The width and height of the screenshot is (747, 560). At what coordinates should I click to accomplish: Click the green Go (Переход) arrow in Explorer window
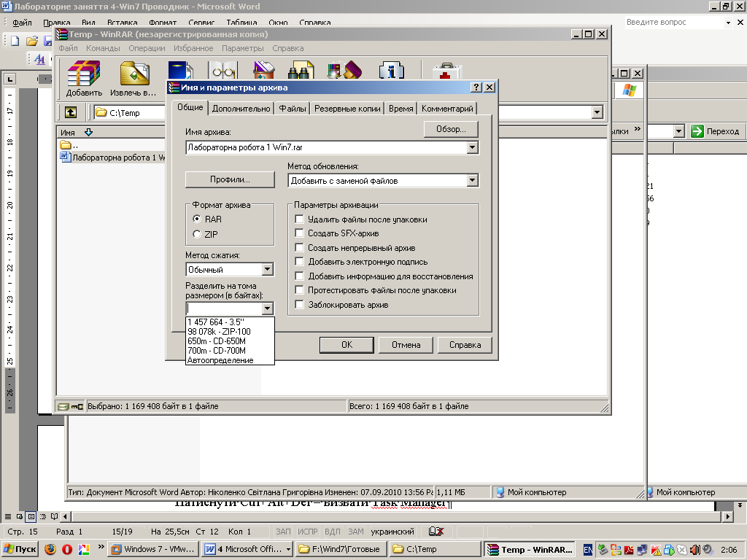(697, 131)
